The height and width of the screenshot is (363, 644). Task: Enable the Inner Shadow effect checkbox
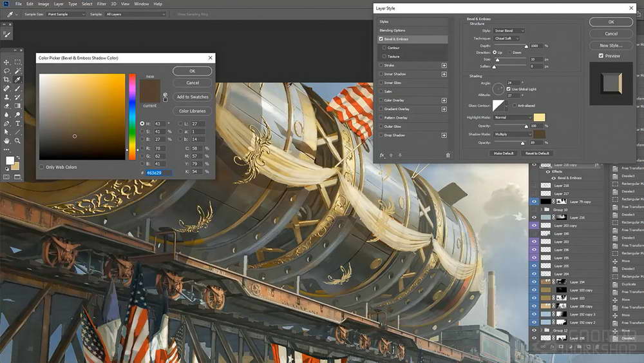point(381,74)
